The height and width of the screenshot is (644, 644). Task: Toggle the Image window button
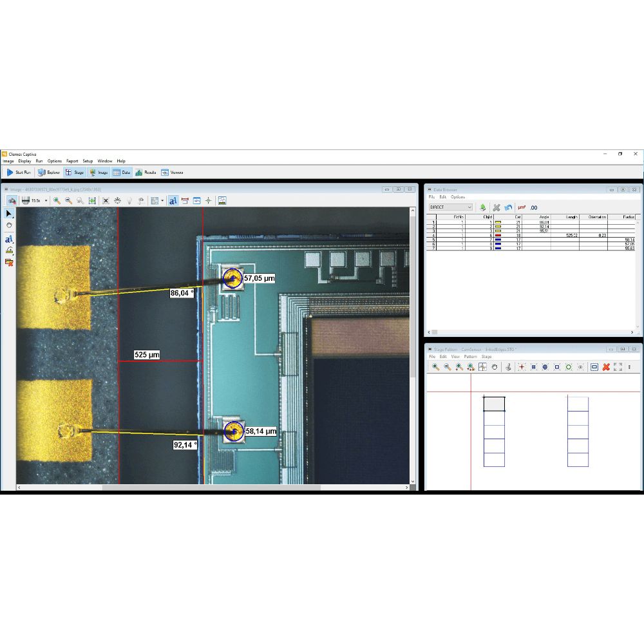coord(99,173)
